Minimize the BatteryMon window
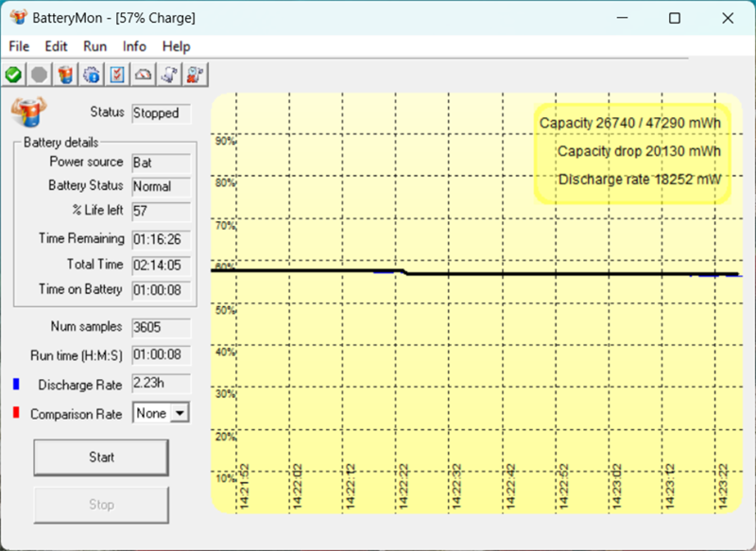This screenshot has height=551, width=756. click(623, 18)
